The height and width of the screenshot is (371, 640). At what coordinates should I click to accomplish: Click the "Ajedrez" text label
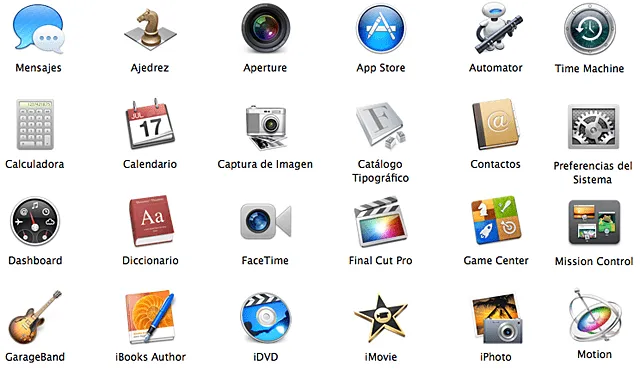point(150,68)
